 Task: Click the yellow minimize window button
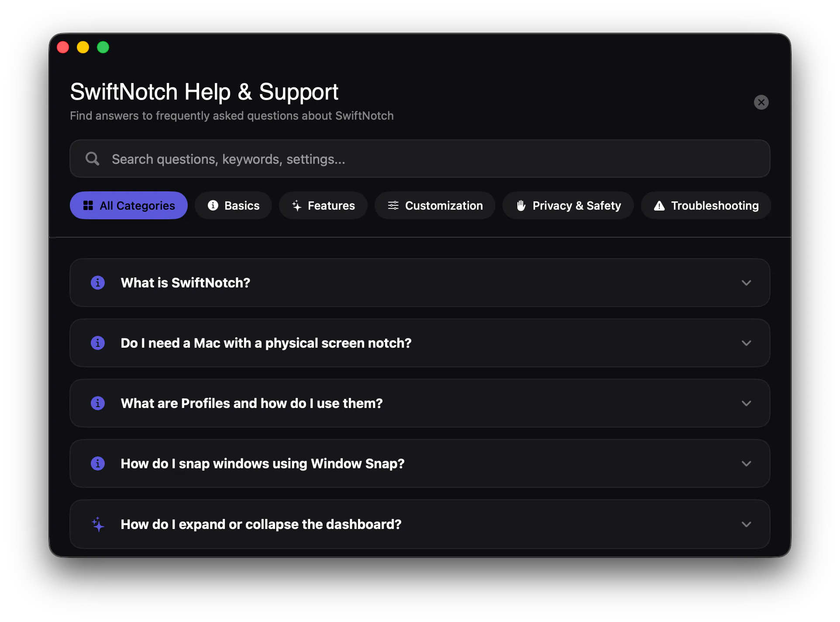pyautogui.click(x=83, y=47)
